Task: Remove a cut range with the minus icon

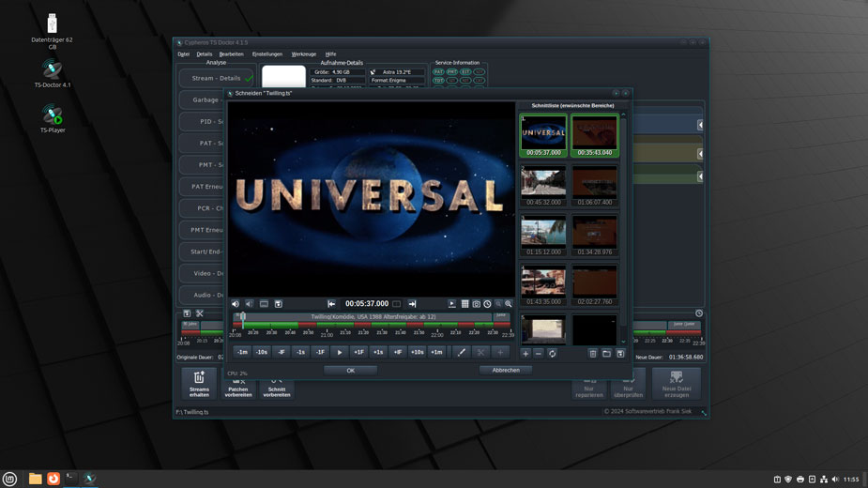Action: coord(538,354)
